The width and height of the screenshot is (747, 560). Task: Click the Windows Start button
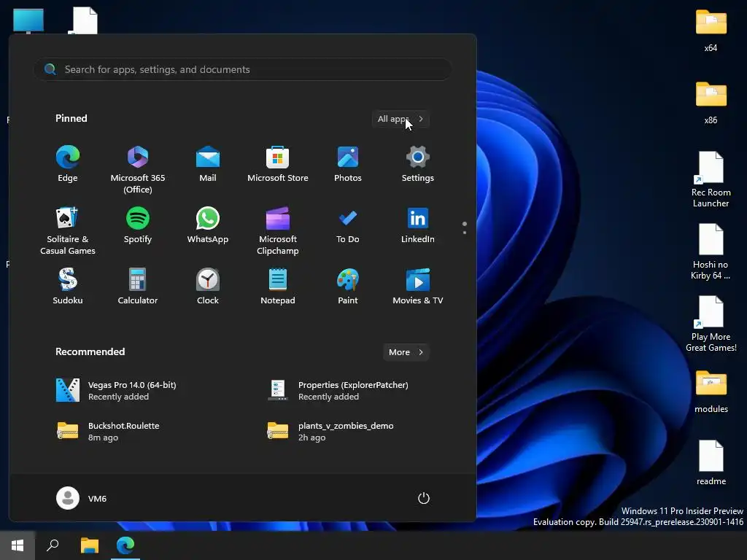(18, 545)
